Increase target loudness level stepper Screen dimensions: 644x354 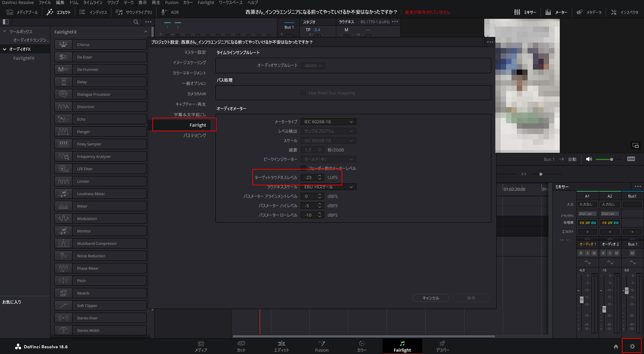[320, 176]
